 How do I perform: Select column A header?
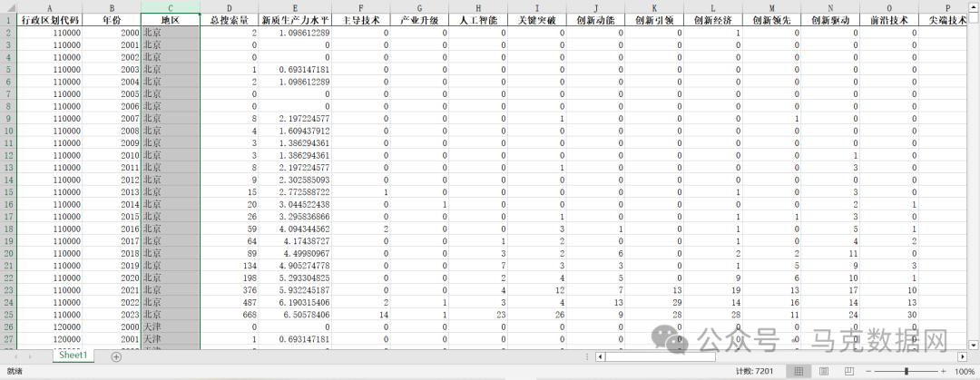[x=49, y=7]
